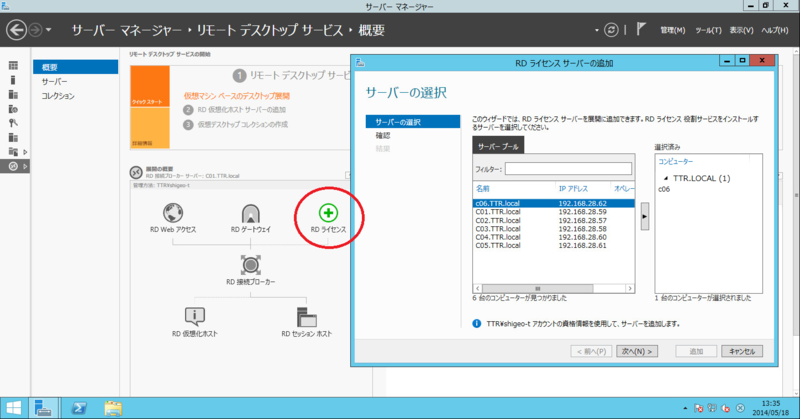Click the 仮想マシン ベースのデスクトップ展開 link
800x419 pixels.
[x=237, y=95]
